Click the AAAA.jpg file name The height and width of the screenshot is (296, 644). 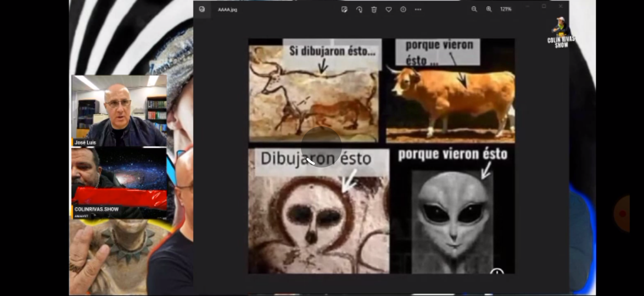[x=227, y=9]
